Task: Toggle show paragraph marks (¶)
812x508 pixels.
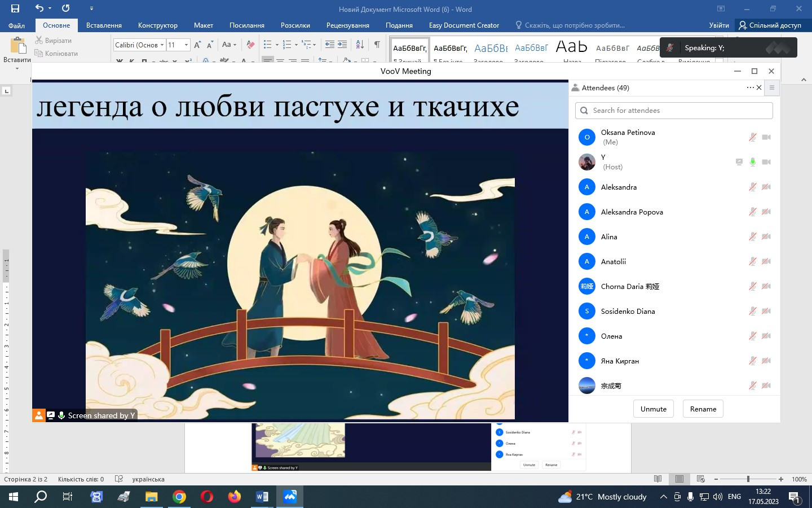Action: coord(377,45)
